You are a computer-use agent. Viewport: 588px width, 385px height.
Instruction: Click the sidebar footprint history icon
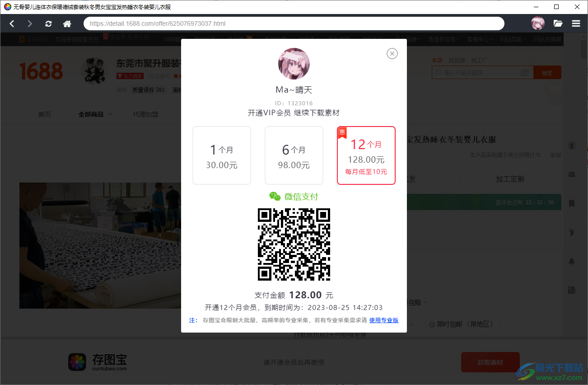point(572,232)
